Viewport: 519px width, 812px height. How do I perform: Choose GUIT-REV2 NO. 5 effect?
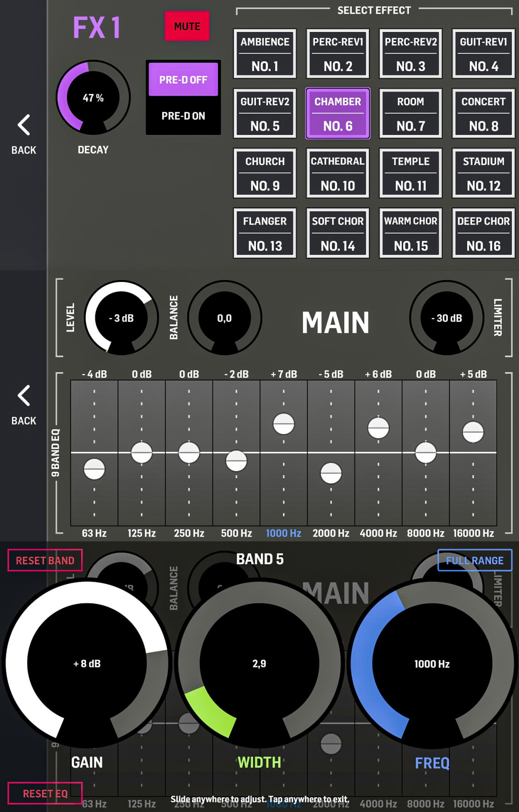(x=265, y=114)
